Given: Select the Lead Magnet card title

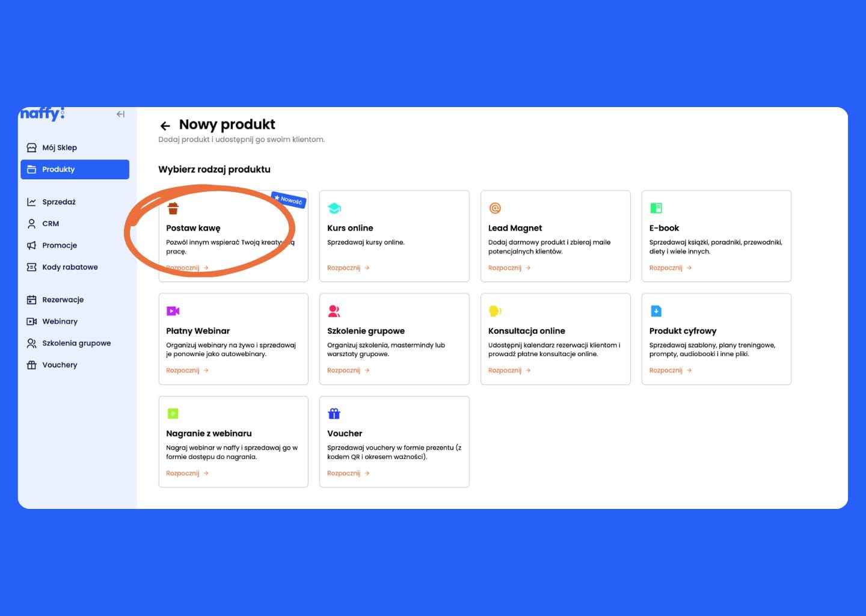Looking at the screenshot, I should point(515,228).
